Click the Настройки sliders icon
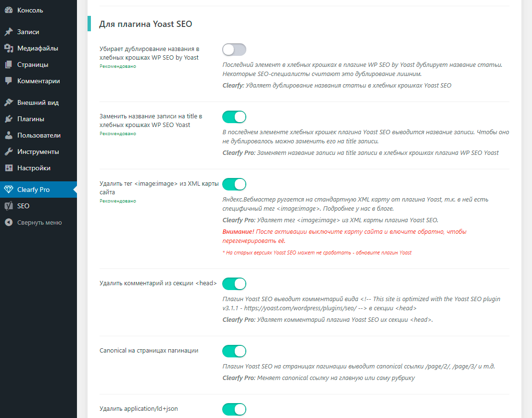Viewport: 532px width, 418px height. [x=9, y=168]
